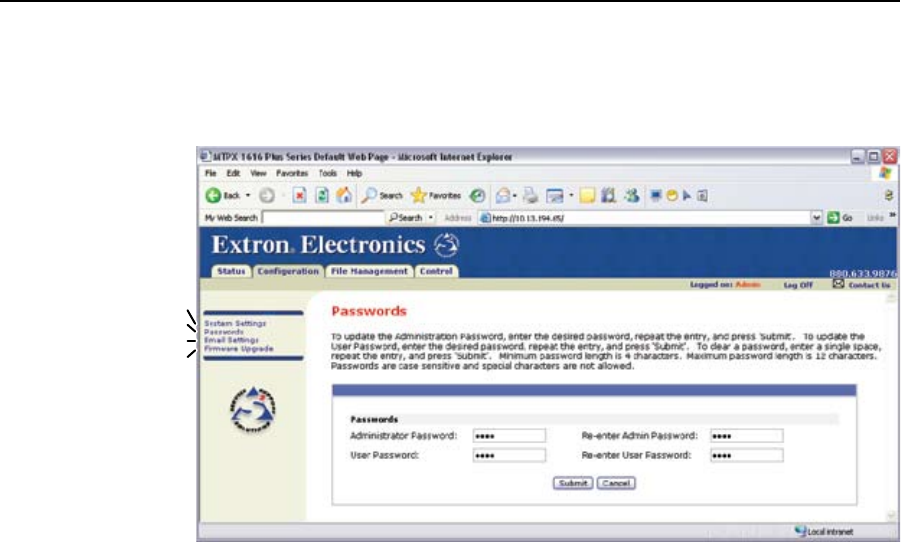Open Email Settings in the sidebar

click(231, 340)
